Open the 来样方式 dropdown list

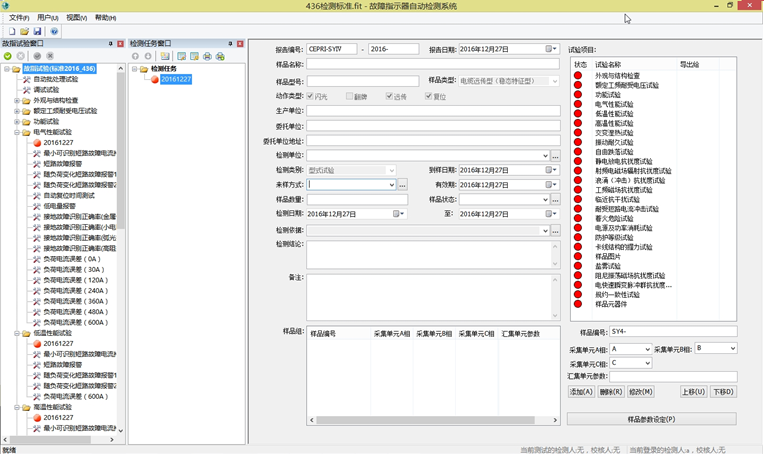coord(391,185)
